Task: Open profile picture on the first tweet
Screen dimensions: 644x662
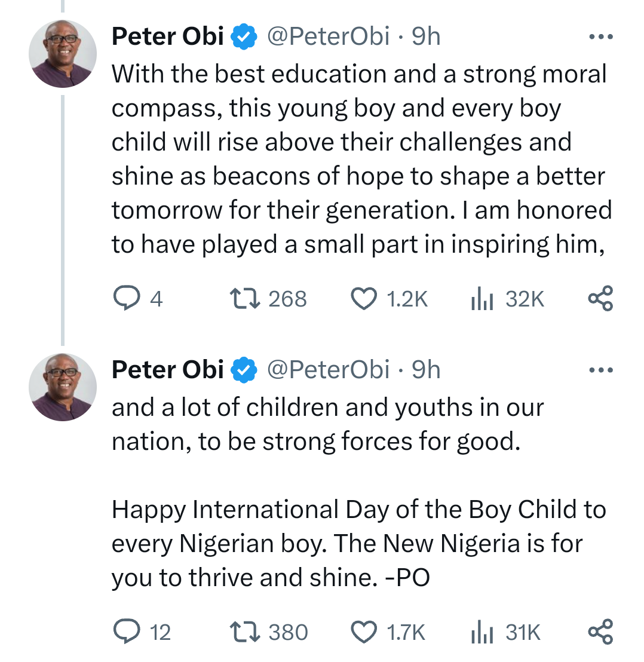Action: (62, 54)
